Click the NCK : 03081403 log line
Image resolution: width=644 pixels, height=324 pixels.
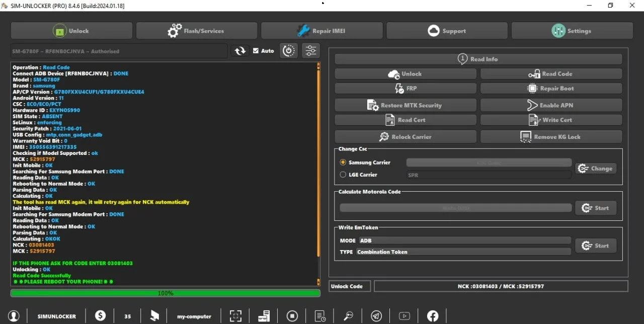[33, 245]
